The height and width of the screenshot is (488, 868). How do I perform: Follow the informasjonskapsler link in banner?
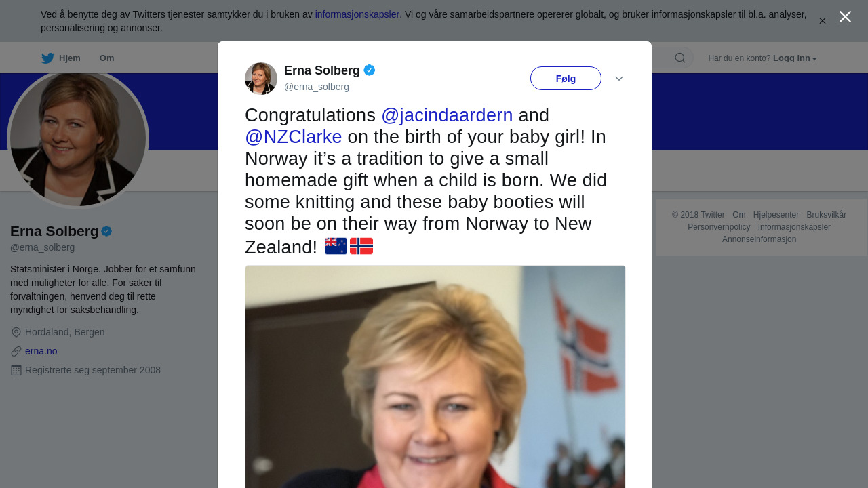[357, 14]
